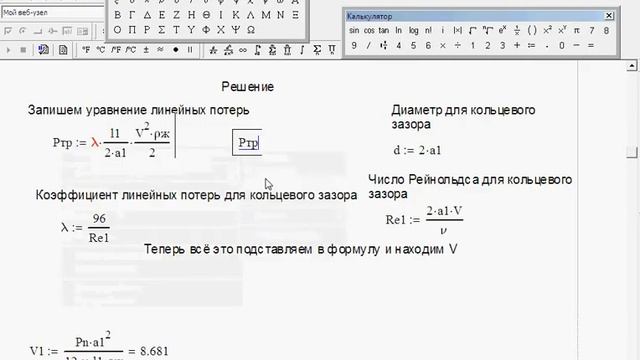Click text 'Диаметр для кольцевого зазора'
Image resolution: width=640 pixels, height=360 pixels.
point(463,117)
